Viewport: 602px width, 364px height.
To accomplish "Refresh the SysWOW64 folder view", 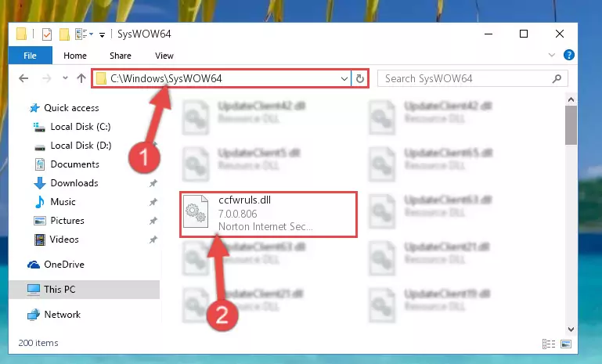I will [360, 79].
